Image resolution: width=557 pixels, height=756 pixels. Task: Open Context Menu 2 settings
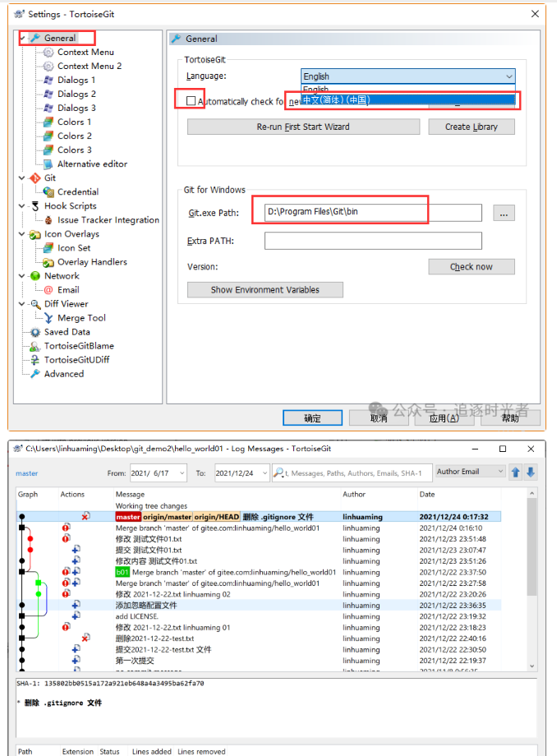pyautogui.click(x=90, y=66)
